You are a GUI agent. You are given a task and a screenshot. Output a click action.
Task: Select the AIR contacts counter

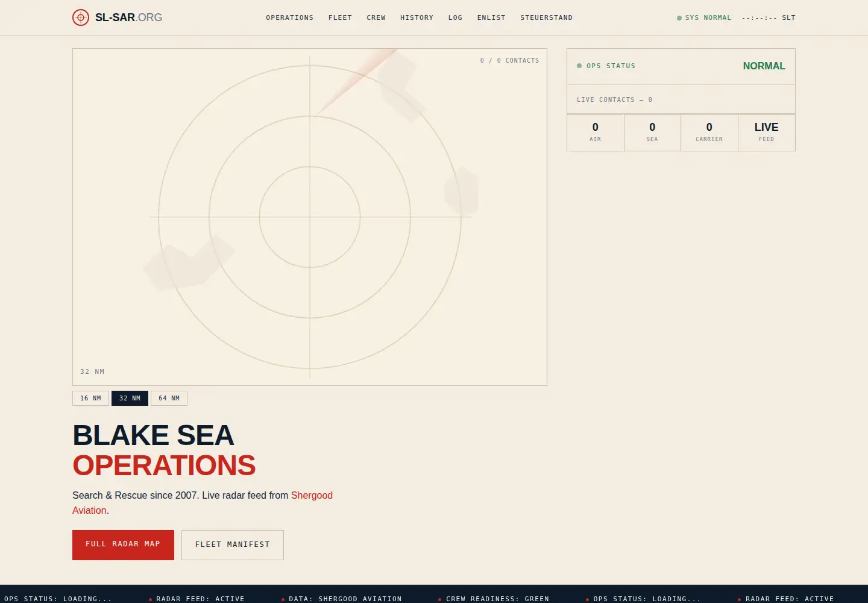coord(596,133)
